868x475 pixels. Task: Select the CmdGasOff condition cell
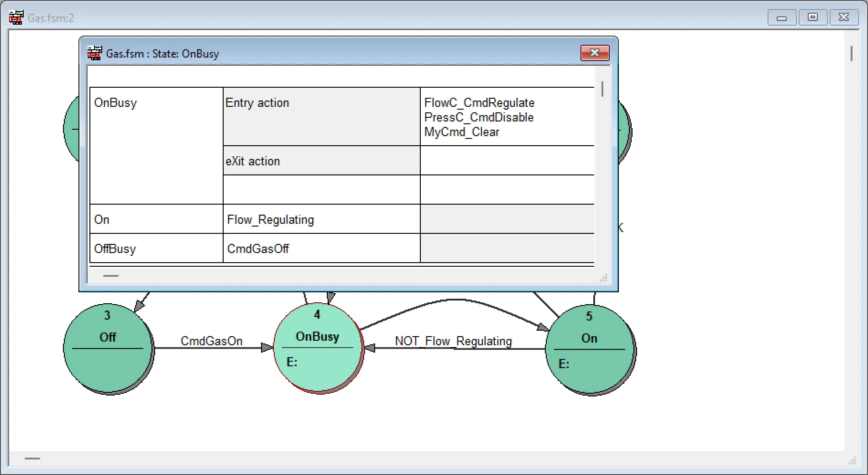(321, 248)
